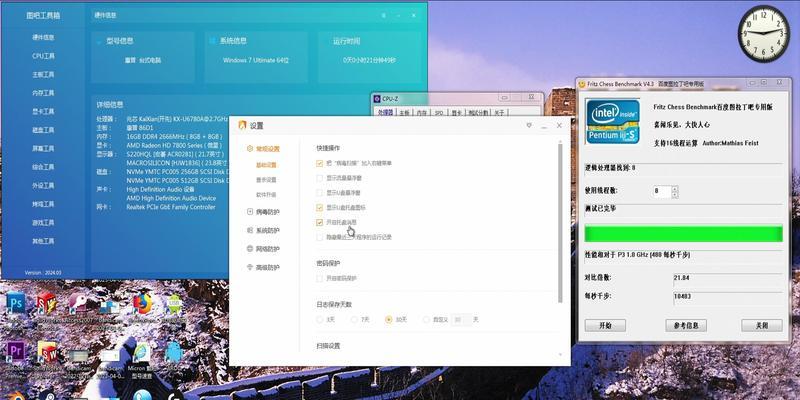Screen dimensions: 800x400
Task: Select the item between 基础设置 and 软件升级
Action: click(x=266, y=180)
